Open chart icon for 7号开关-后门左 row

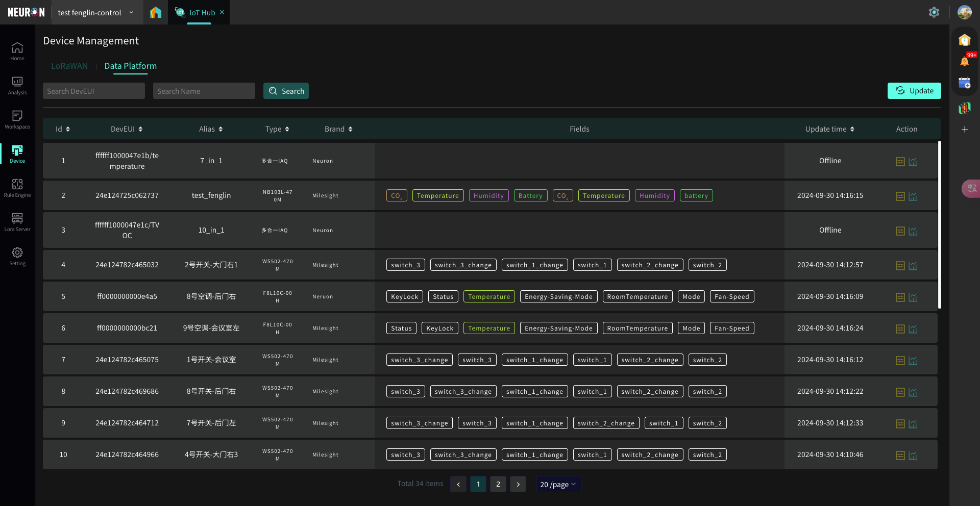pyautogui.click(x=913, y=424)
